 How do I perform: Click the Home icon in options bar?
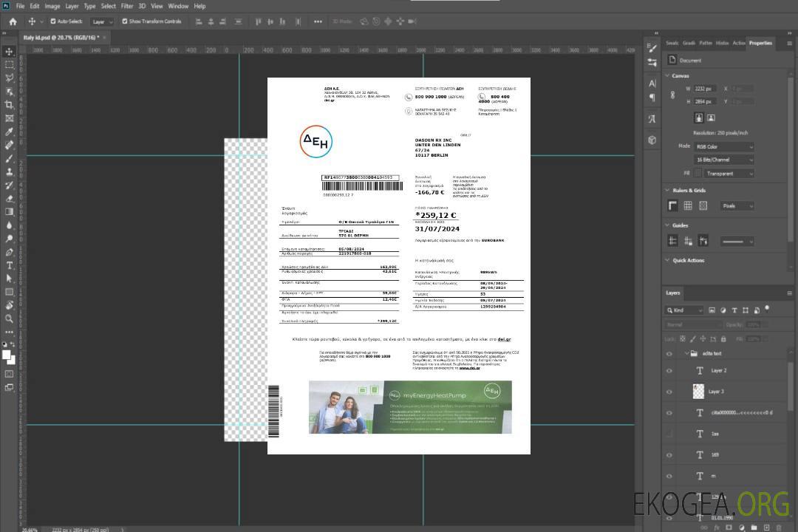coord(13,21)
